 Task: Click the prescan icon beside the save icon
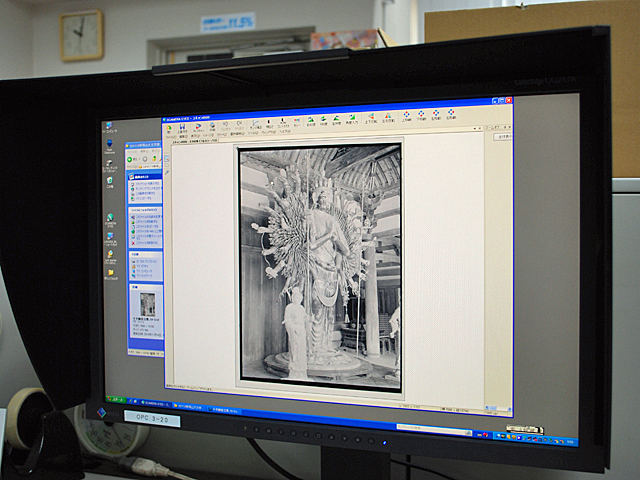click(197, 128)
